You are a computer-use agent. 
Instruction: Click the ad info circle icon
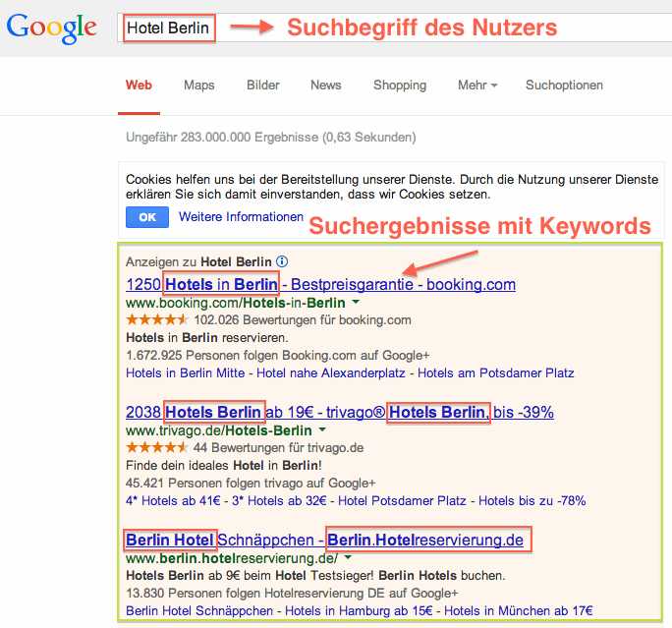pyautogui.click(x=282, y=261)
